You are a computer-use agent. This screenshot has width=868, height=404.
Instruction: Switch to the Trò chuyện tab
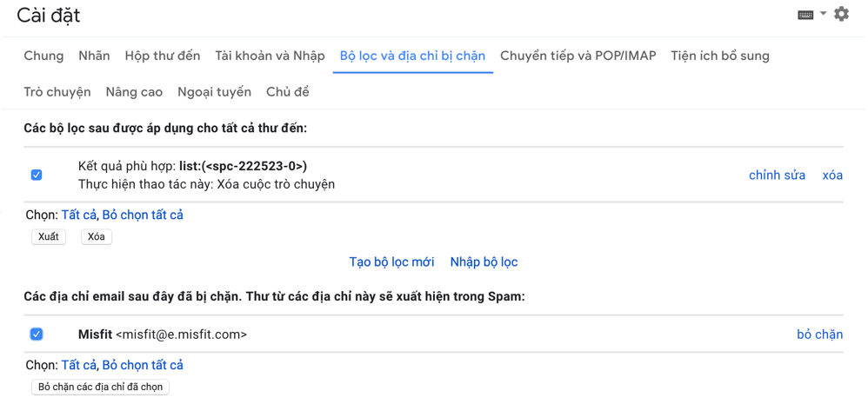tap(57, 92)
